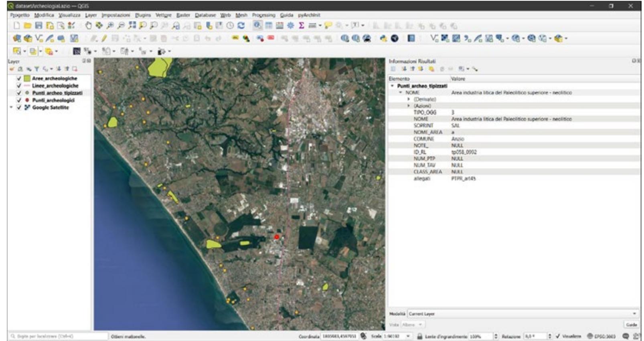
Task: Click the COMUNE value Anzio
Action: pos(458,139)
